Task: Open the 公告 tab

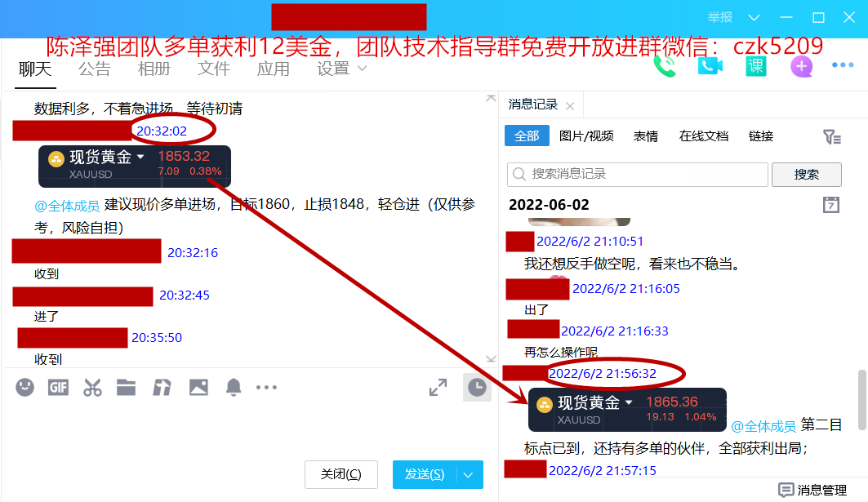Action: click(95, 69)
